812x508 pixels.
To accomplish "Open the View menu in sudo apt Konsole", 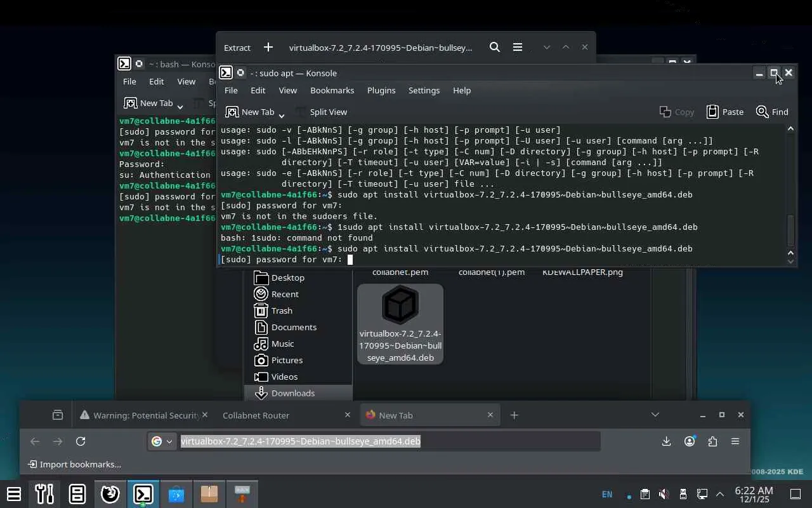I will tap(287, 90).
